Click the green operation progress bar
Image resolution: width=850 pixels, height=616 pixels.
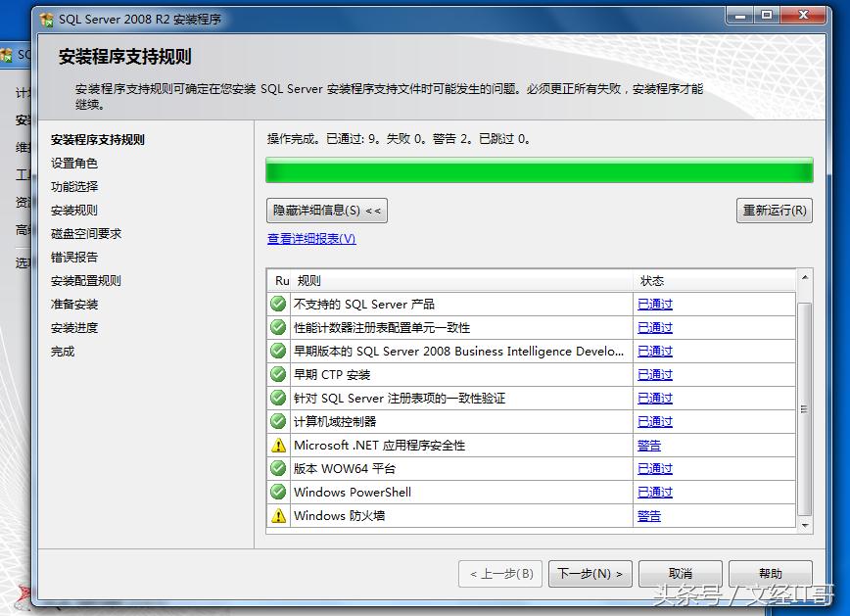click(x=534, y=170)
